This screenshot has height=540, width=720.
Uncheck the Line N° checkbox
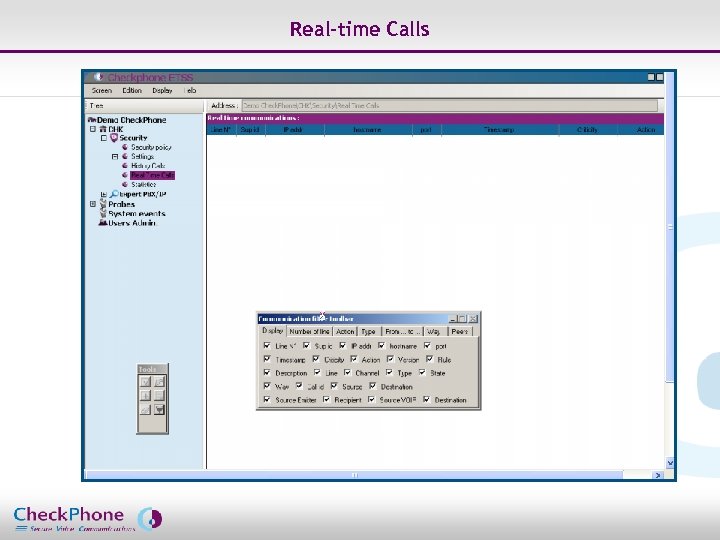267,345
